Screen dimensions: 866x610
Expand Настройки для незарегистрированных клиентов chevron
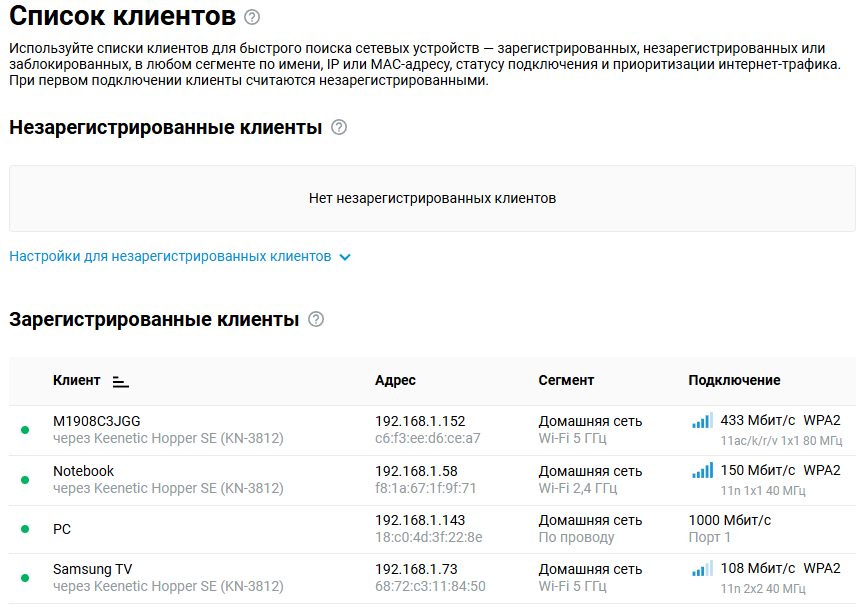click(345, 257)
